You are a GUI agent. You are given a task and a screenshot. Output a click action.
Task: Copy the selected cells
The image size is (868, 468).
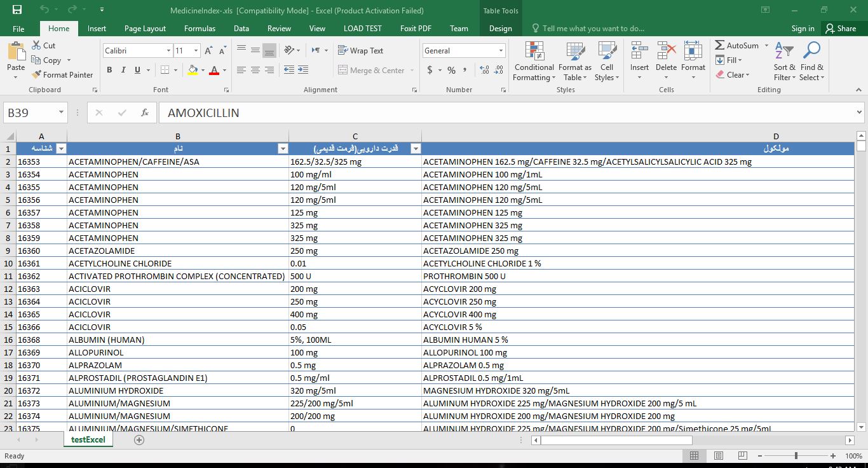tap(46, 60)
